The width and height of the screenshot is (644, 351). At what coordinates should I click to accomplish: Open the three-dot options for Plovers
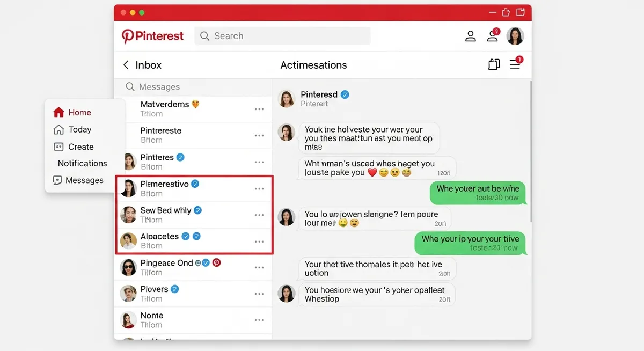[259, 294]
